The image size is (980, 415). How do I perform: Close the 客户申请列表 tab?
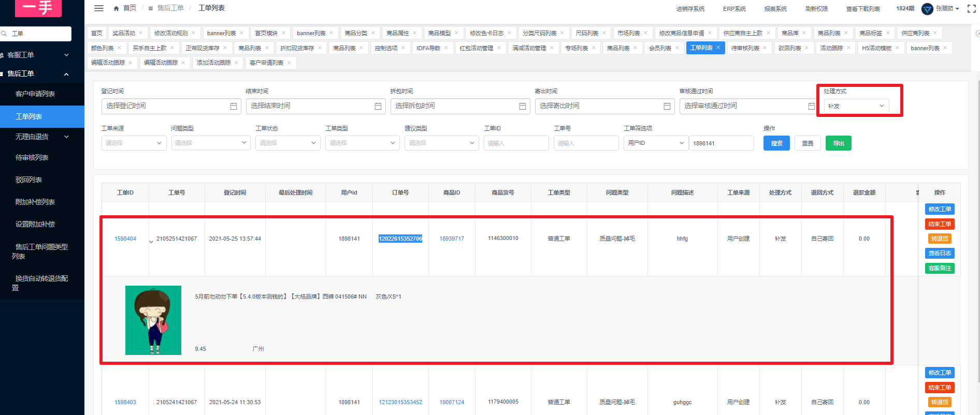pyautogui.click(x=289, y=63)
